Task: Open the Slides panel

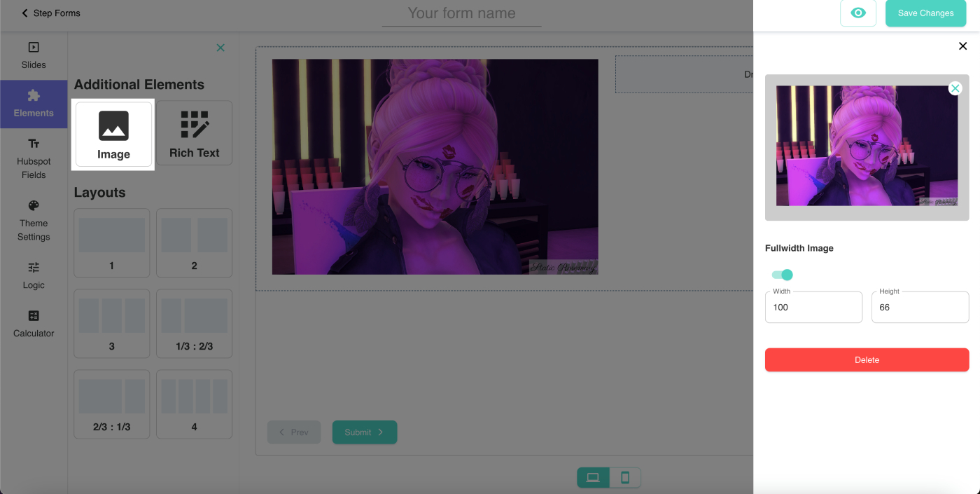Action: click(33, 56)
